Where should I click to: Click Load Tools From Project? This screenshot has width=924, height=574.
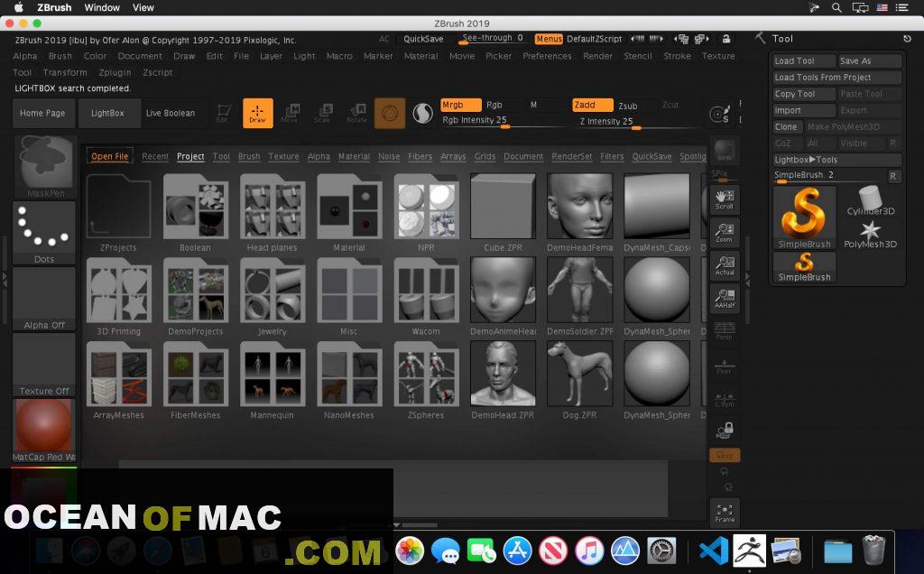point(836,78)
